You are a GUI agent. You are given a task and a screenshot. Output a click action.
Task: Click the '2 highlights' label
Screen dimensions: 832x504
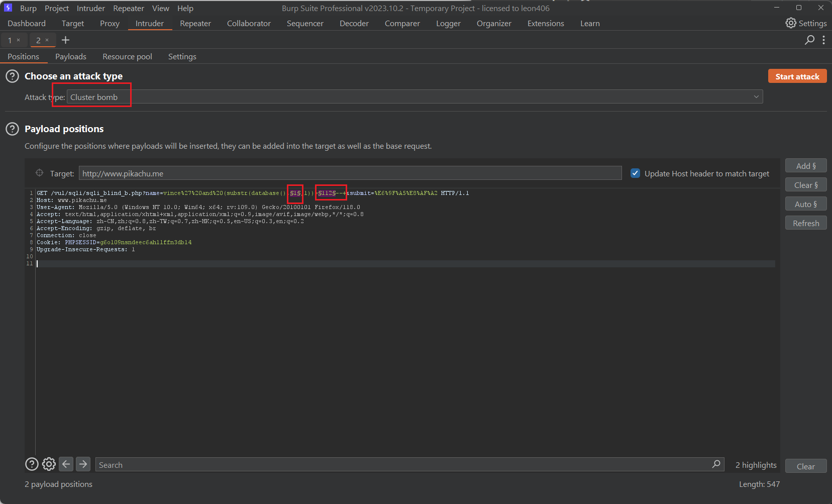click(756, 465)
